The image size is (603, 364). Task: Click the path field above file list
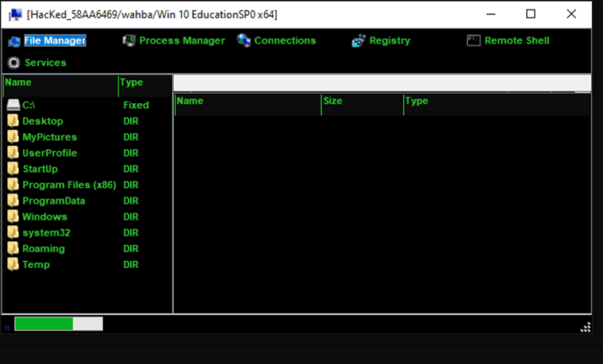click(381, 83)
